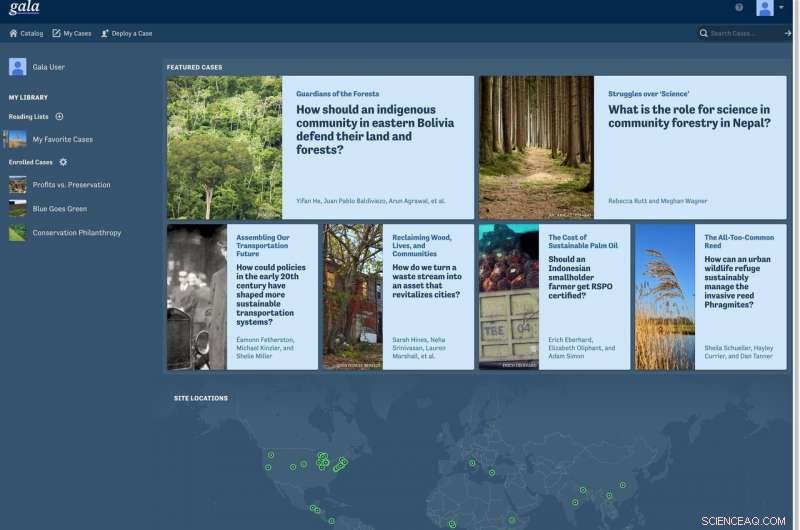The image size is (800, 530).
Task: Click the Profits vs. Preservation thumbnail
Action: coord(17,185)
